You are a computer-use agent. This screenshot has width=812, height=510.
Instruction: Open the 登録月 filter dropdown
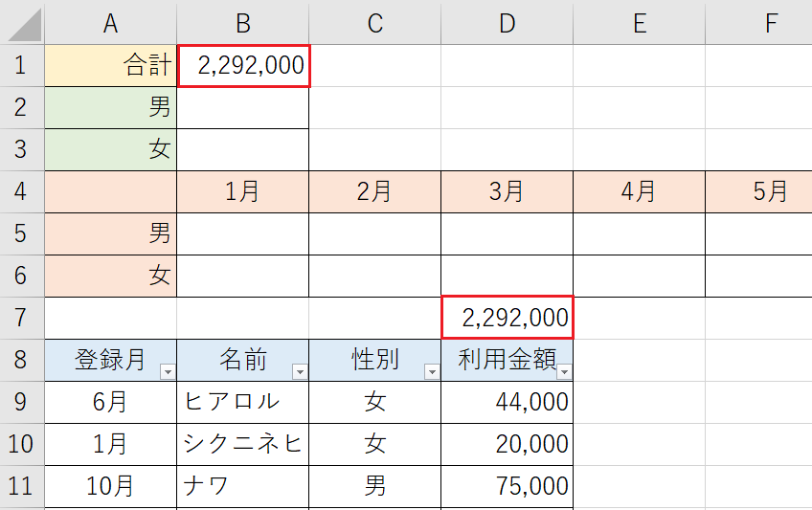pyautogui.click(x=168, y=372)
